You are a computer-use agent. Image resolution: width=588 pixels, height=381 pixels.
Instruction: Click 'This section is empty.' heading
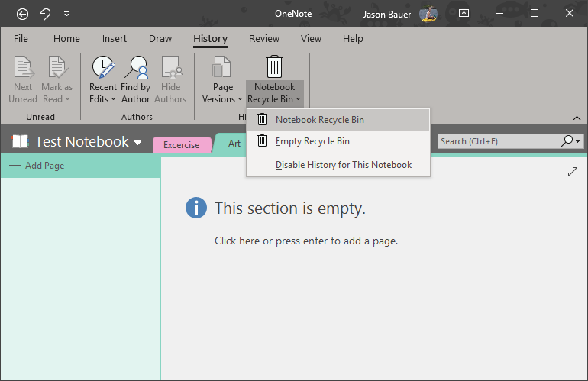pyautogui.click(x=290, y=208)
